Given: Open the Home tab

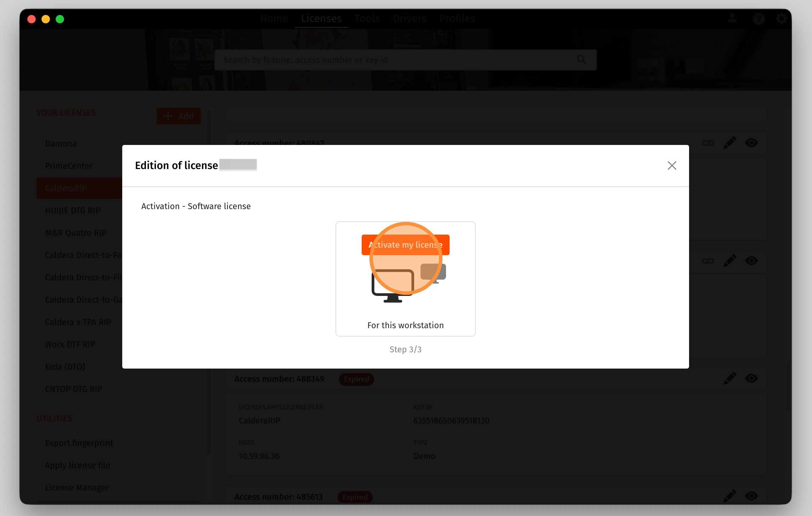Looking at the screenshot, I should (274, 18).
